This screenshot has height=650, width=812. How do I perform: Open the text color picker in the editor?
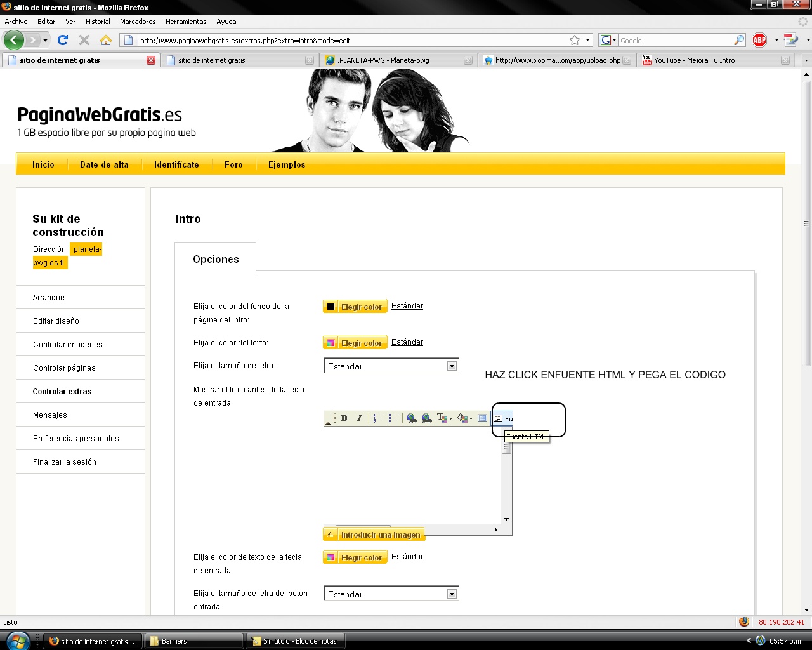(445, 418)
